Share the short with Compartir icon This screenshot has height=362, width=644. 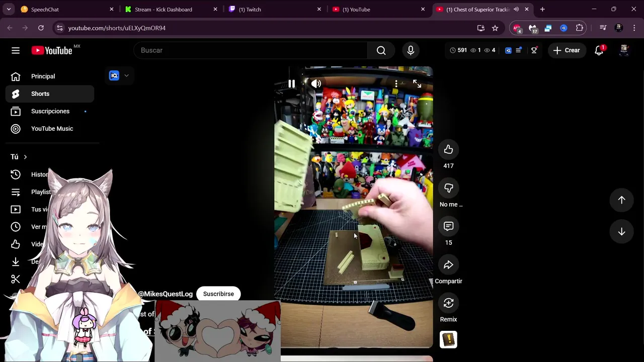pyautogui.click(x=448, y=265)
